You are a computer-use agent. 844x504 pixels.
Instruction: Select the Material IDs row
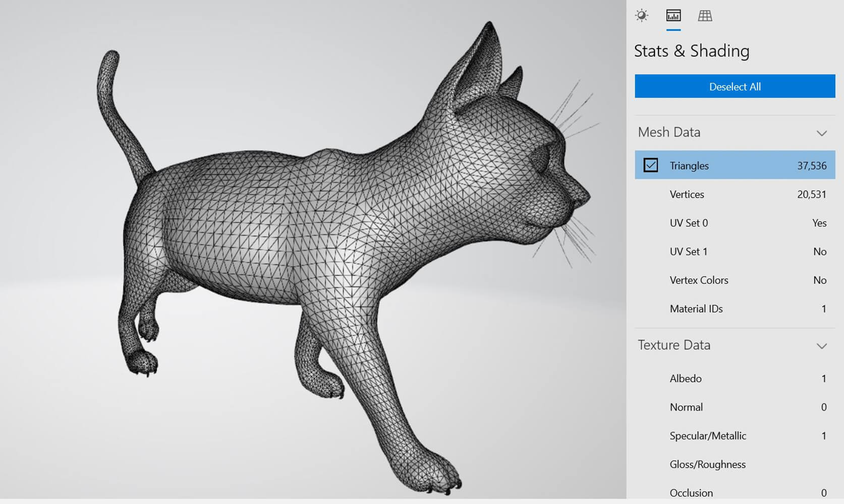click(735, 309)
